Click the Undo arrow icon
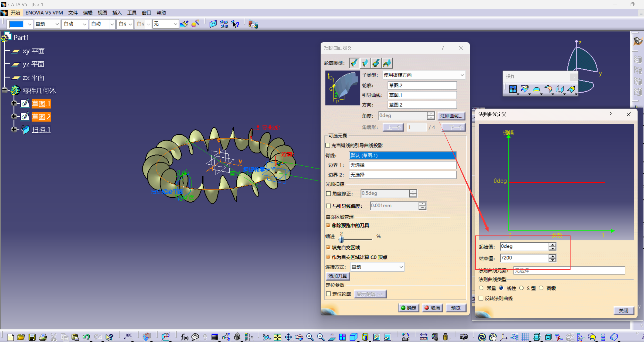 [x=86, y=337]
